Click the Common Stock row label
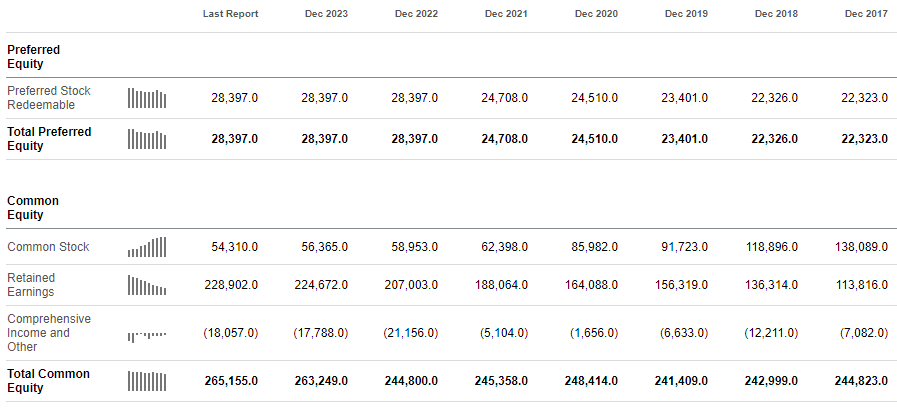This screenshot has width=897, height=408. coord(48,247)
